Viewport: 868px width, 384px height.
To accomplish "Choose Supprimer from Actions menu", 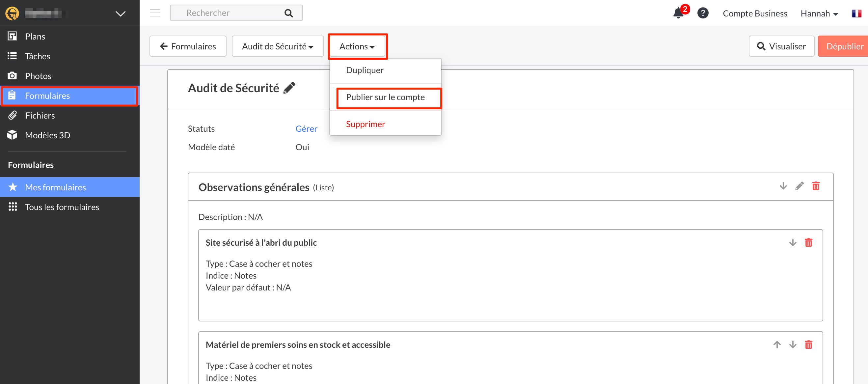I will [x=385, y=124].
